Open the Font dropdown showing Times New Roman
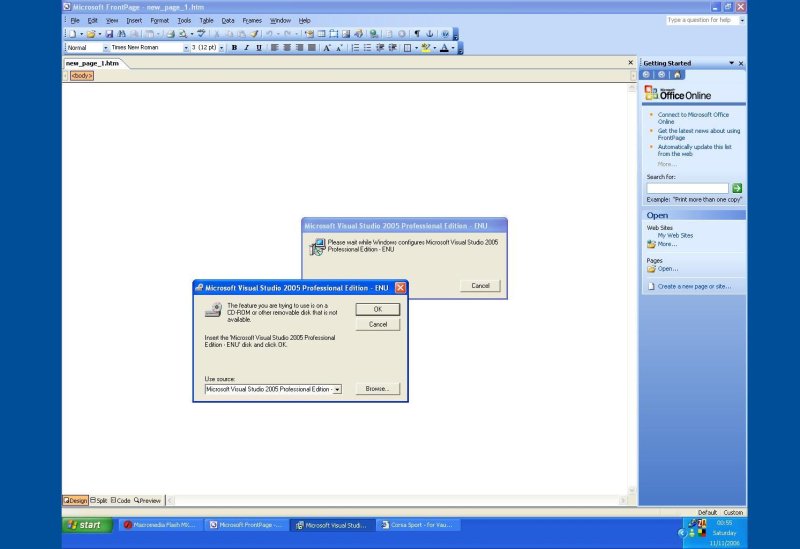This screenshot has width=800, height=549. (186, 47)
